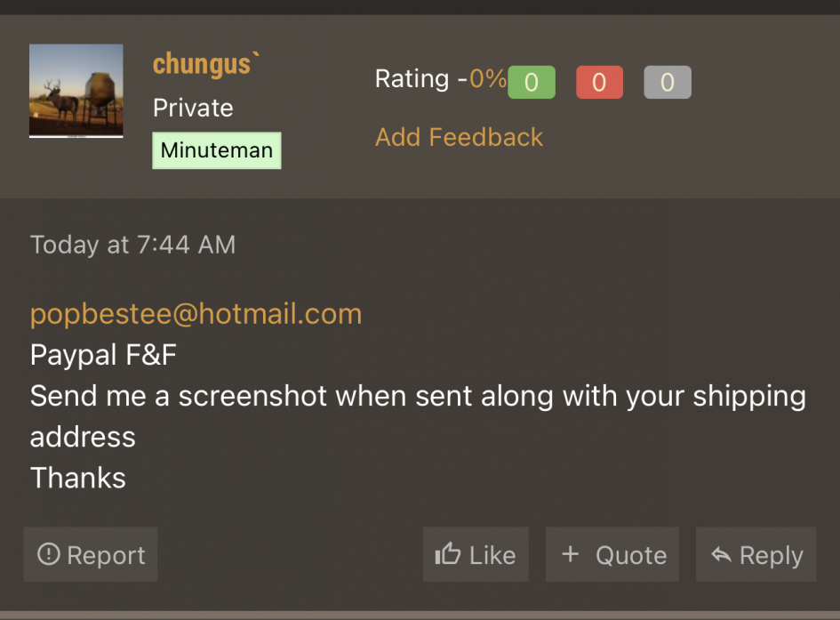This screenshot has height=620, width=840.
Task: Like this post by chungus`
Action: pos(476,554)
